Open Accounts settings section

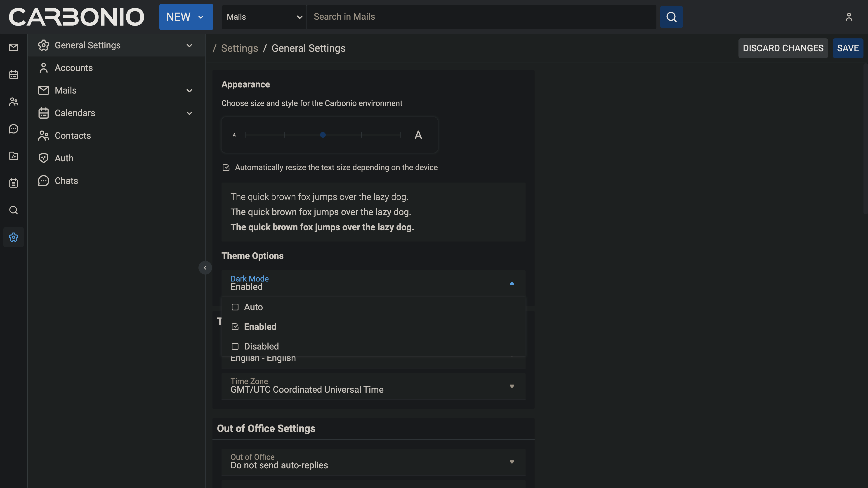coord(73,68)
